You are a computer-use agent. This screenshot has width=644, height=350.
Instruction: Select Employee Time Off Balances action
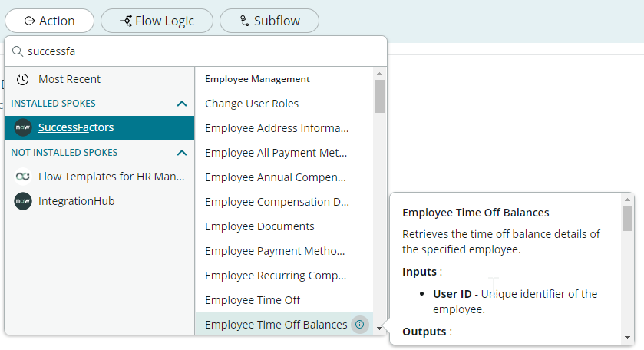click(x=284, y=325)
